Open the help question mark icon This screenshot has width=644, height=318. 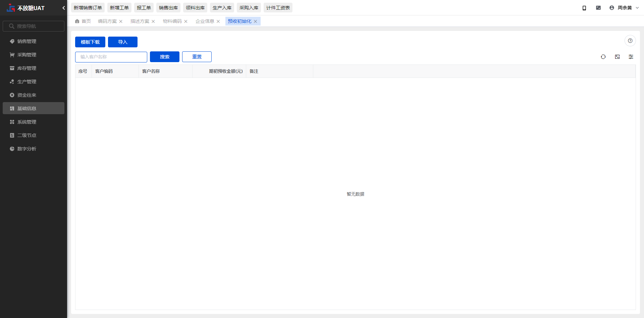pos(630,41)
